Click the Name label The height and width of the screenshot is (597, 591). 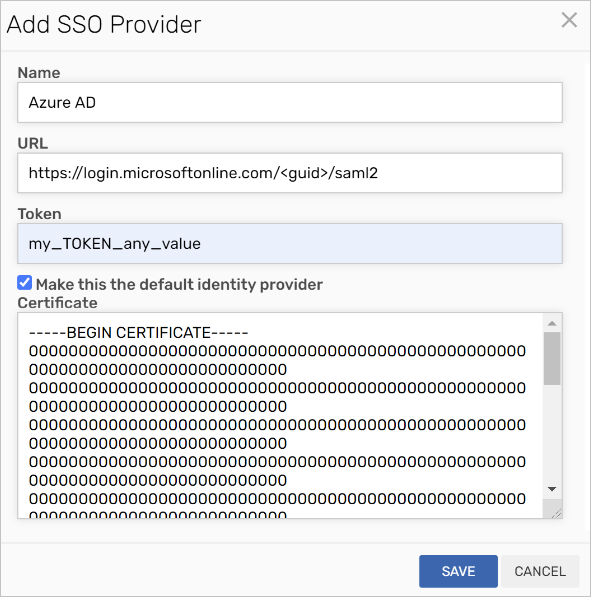point(39,73)
